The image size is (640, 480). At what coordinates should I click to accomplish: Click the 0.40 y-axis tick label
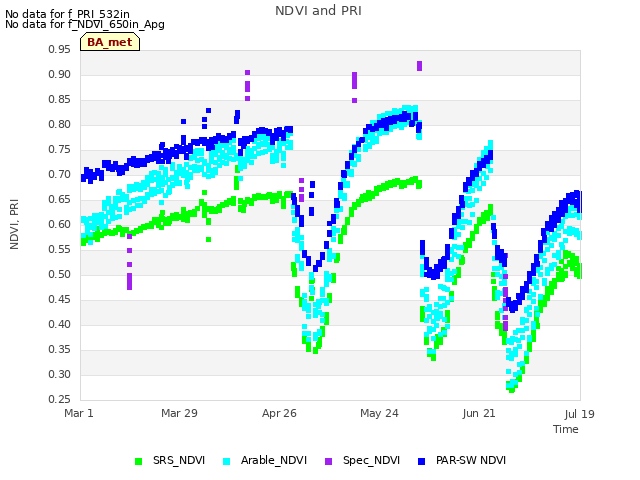pos(60,324)
